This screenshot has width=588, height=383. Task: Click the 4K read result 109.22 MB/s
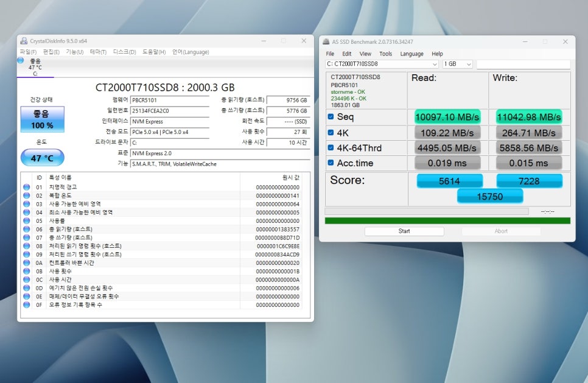(x=447, y=133)
